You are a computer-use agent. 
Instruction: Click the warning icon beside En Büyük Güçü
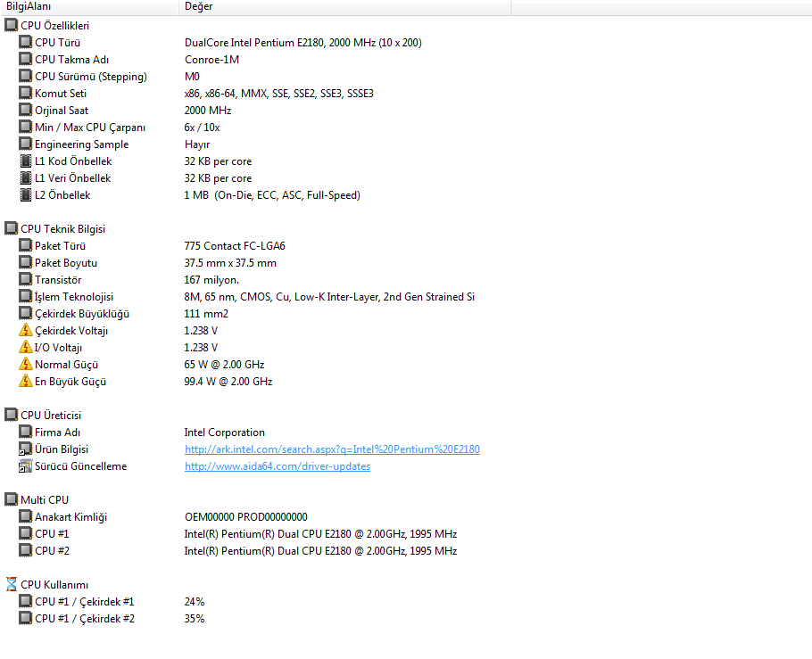click(x=25, y=381)
